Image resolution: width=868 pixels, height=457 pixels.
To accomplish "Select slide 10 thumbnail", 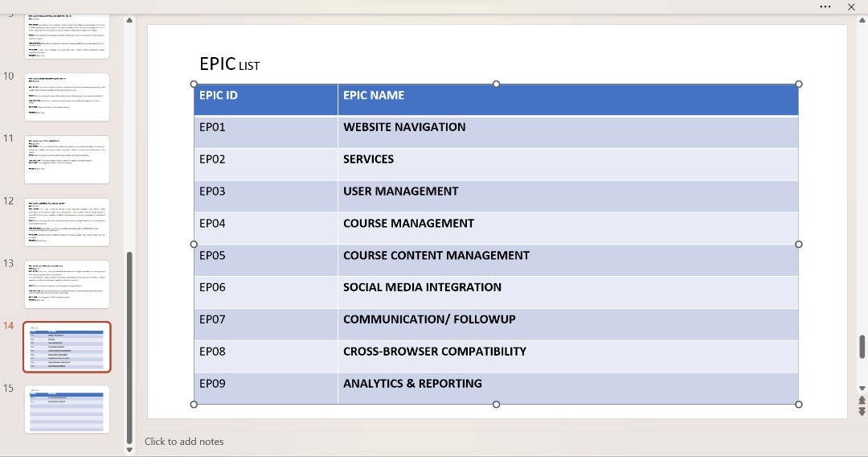I will [67, 97].
